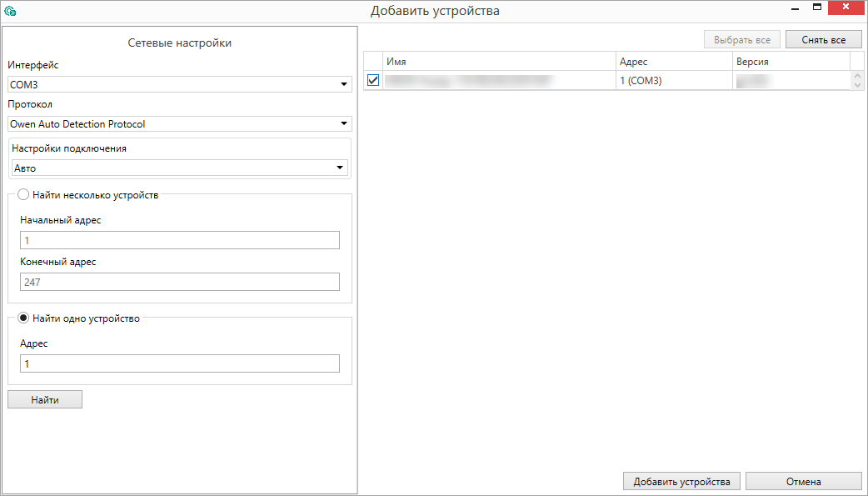The height and width of the screenshot is (496, 868).
Task: Open the Настройки подключения dropdown set to Авто
Action: click(180, 168)
